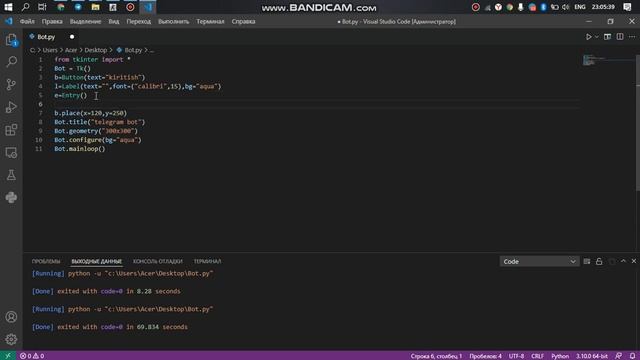Open errors and warnings count in status bar
The width and height of the screenshot is (640, 360).
pyautogui.click(x=32, y=356)
